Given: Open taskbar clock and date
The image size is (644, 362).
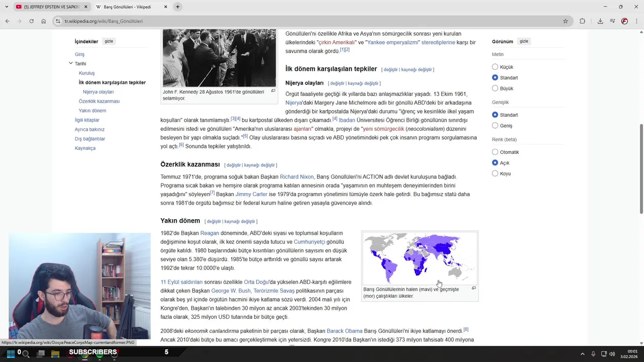Looking at the screenshot, I should click(629, 354).
